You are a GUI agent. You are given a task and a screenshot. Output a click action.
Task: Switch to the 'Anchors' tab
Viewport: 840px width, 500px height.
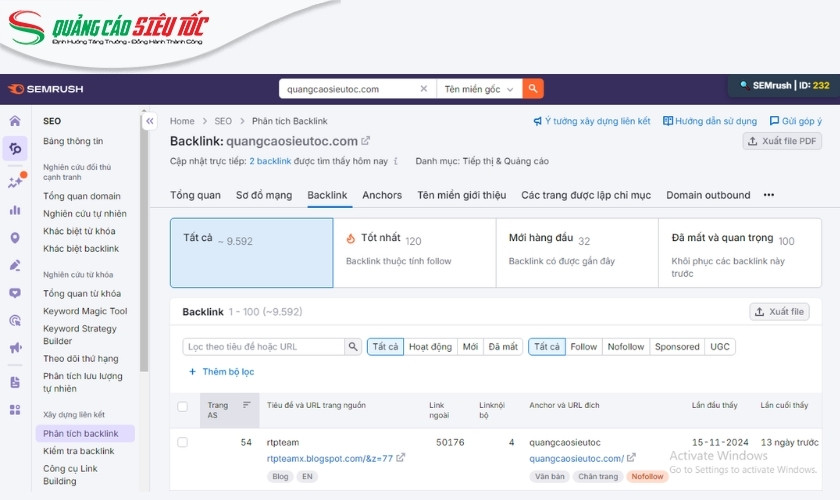pyautogui.click(x=382, y=195)
